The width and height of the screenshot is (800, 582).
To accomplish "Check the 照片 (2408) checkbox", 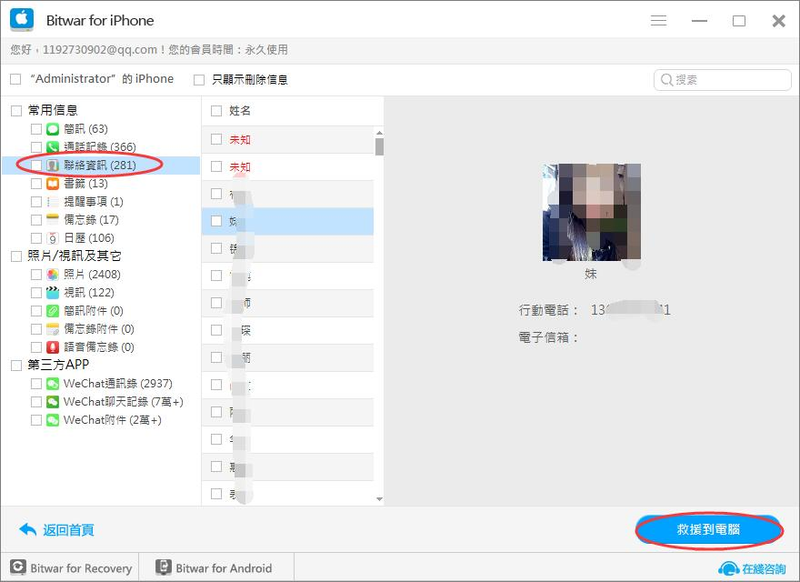I will (36, 274).
